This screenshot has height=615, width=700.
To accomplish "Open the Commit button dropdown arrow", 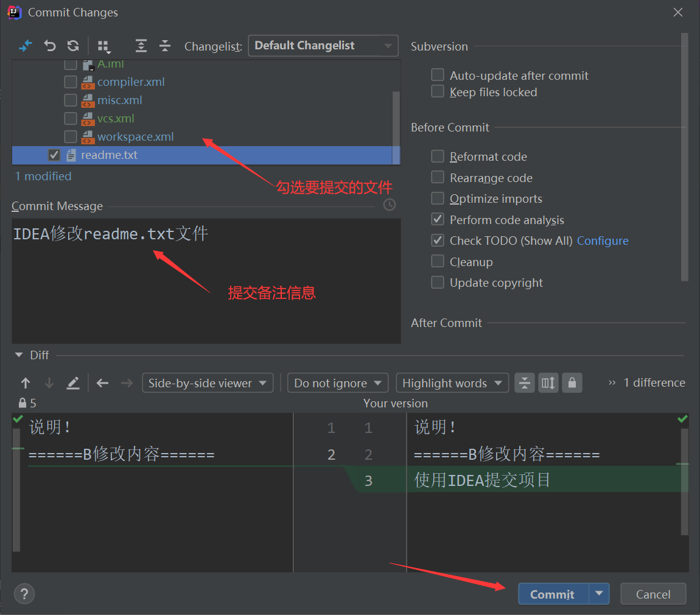I will 599,594.
